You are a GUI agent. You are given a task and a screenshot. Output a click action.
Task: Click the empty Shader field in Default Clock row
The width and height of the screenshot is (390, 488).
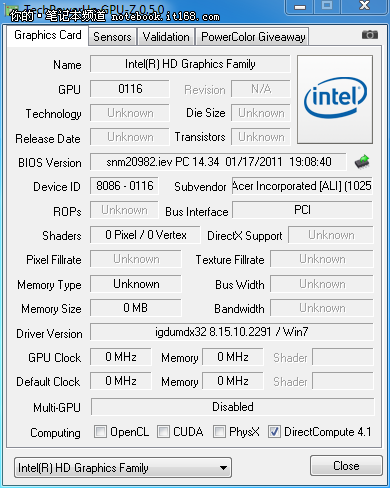(343, 381)
